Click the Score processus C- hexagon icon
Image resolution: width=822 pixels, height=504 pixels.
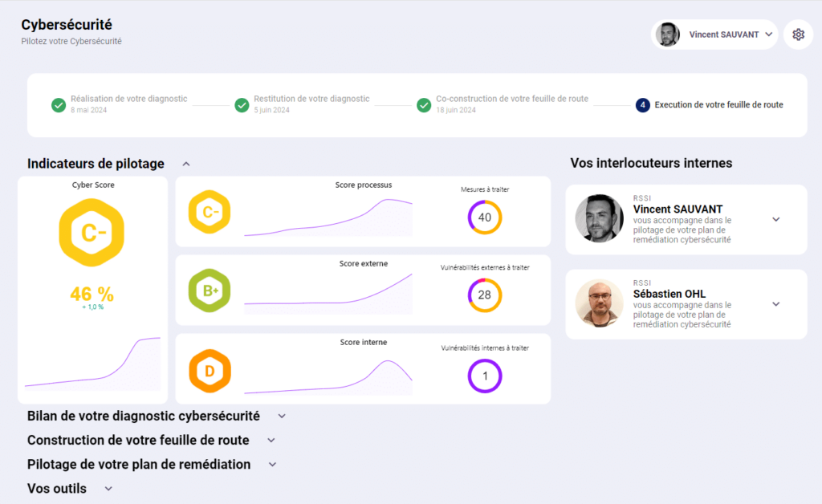[x=210, y=213]
